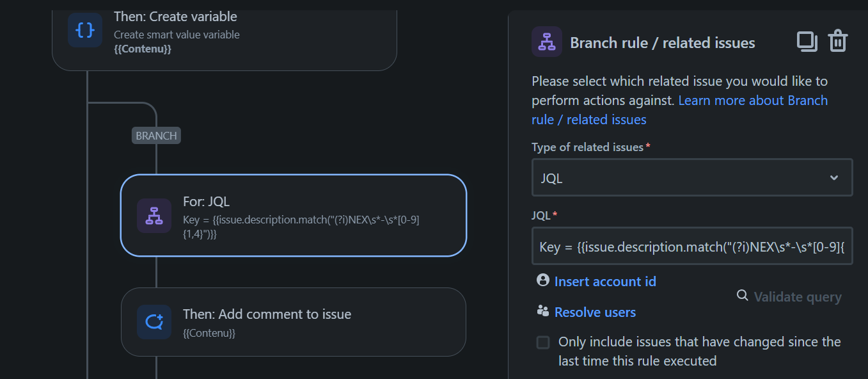Delete the component using the trash icon

tap(838, 42)
